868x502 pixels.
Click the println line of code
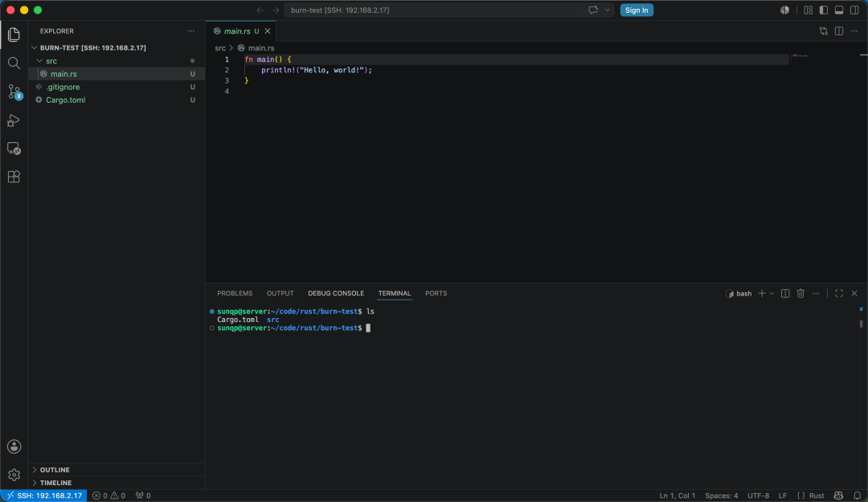pos(317,70)
